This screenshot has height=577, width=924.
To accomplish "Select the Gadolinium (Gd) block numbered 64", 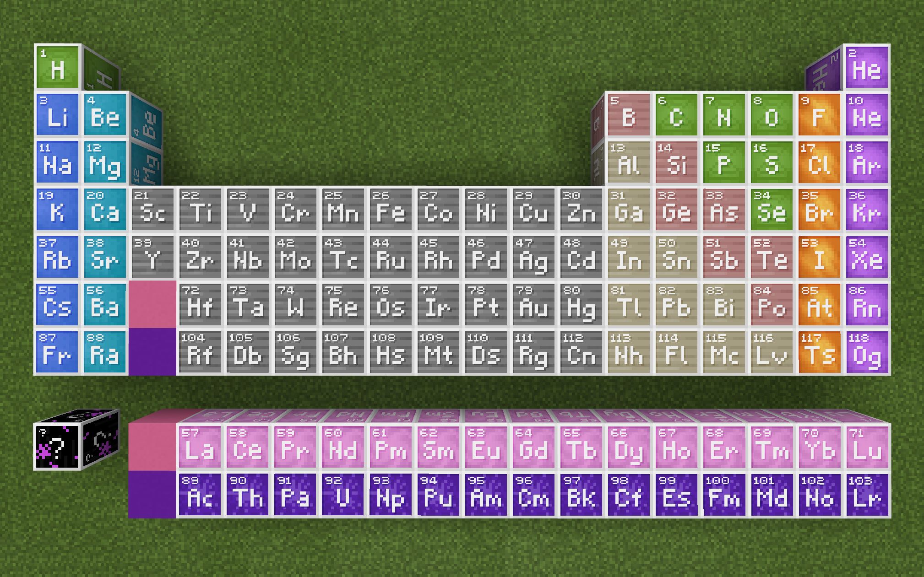I will click(x=533, y=448).
